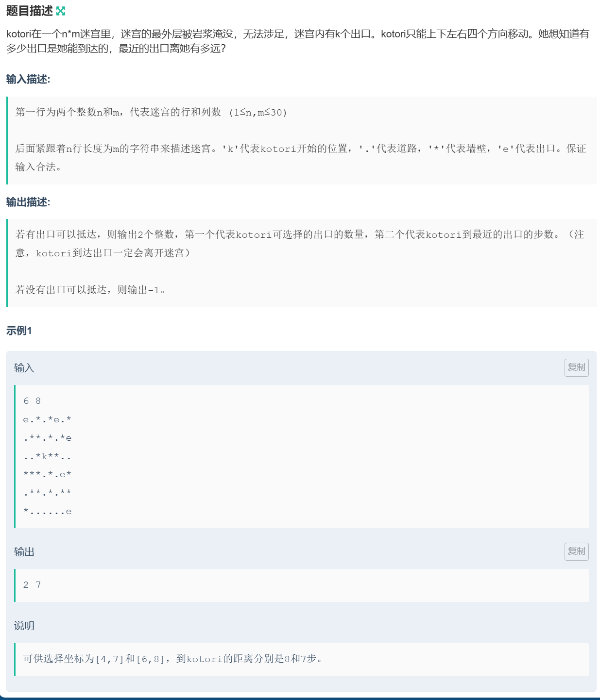The height and width of the screenshot is (700, 600).
Task: Click the line starting '后面紧跟着n行长度为m'
Action: [301, 157]
